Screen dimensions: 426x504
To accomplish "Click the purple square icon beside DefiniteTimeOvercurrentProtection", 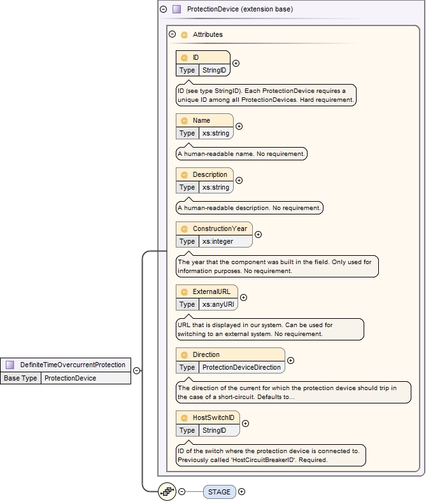I will [x=10, y=365].
